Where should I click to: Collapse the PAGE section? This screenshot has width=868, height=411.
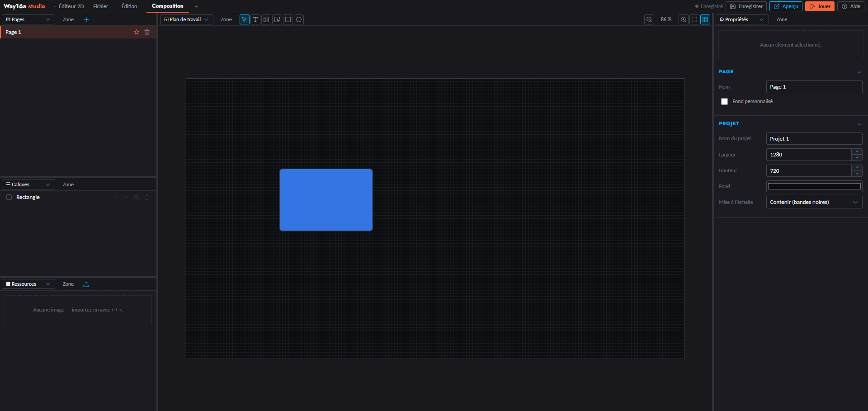[859, 72]
